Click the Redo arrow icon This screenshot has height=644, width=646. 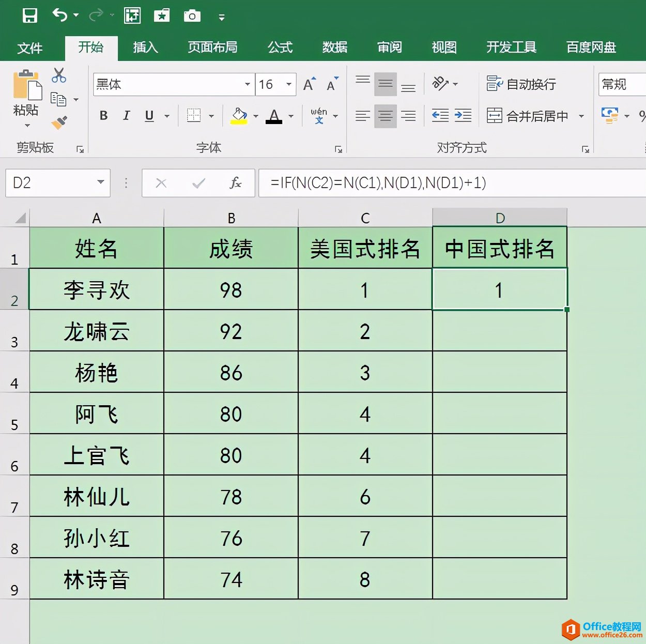96,16
